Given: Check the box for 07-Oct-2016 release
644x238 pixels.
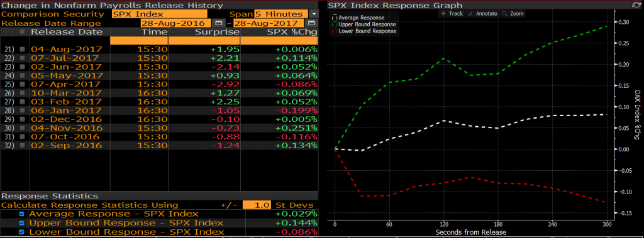Looking at the screenshot, I should pos(22,137).
